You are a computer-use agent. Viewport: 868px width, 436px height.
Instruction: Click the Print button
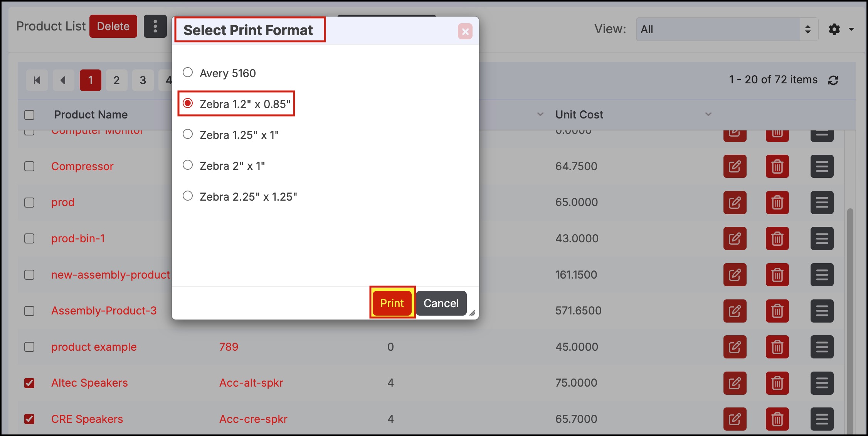(392, 303)
